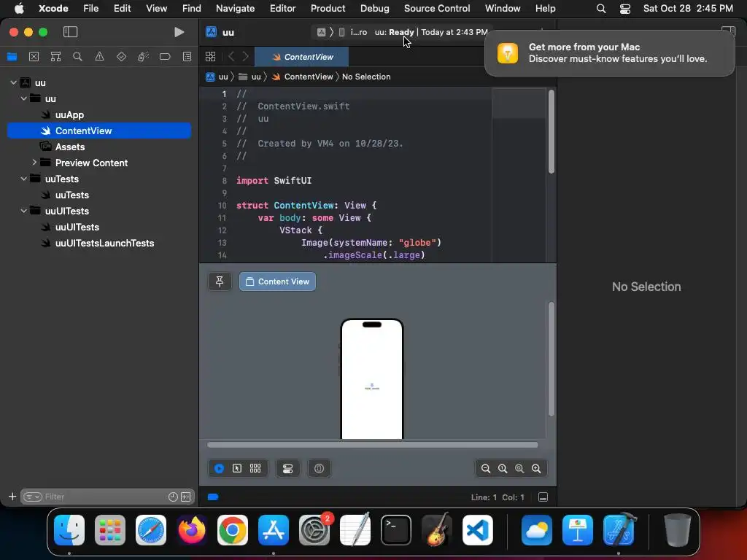Screen dimensions: 747x560
Task: Open the Symbol navigator
Action: pos(55,57)
